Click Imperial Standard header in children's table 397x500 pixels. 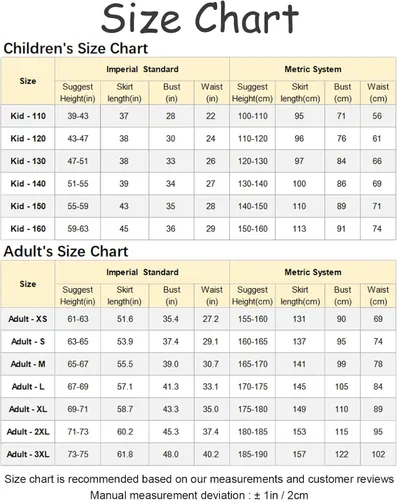point(142,69)
